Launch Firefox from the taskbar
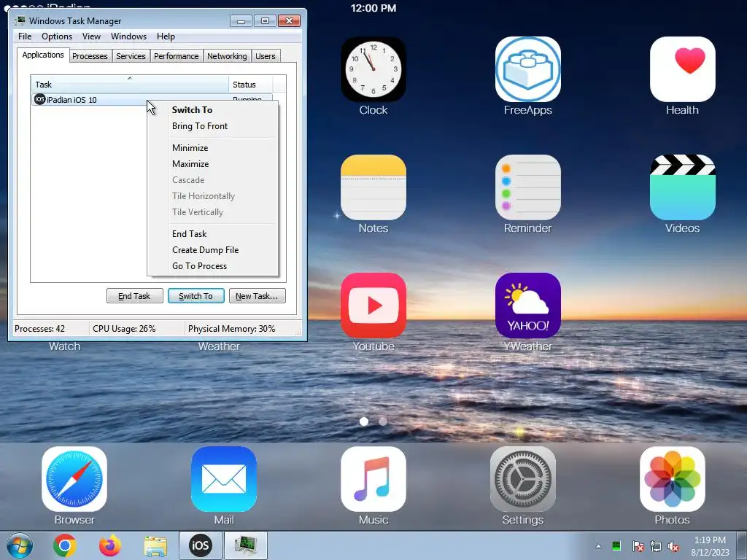 click(110, 545)
